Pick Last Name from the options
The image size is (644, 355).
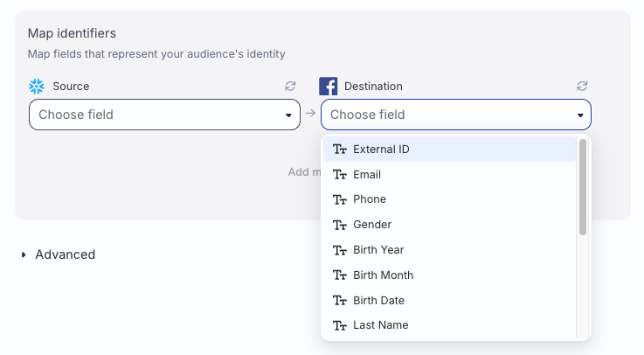click(380, 325)
